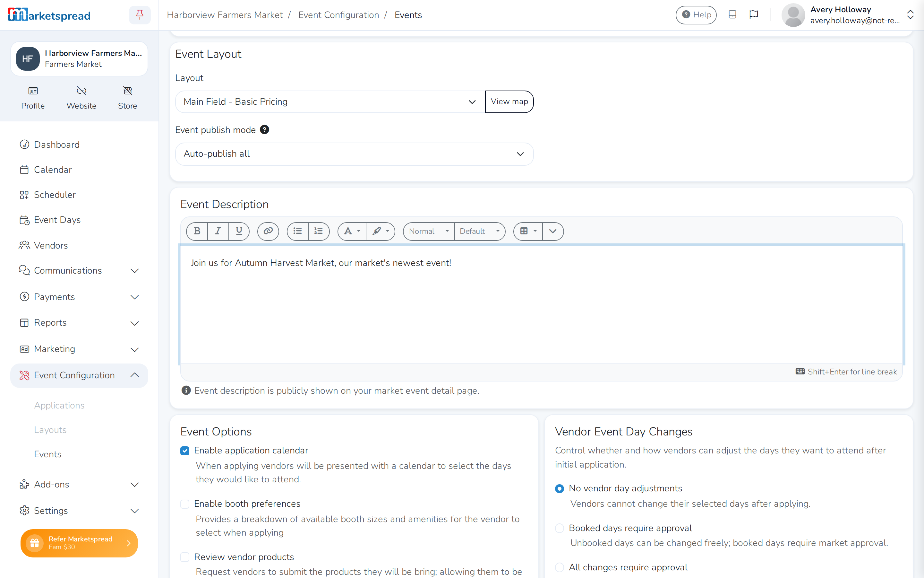This screenshot has height=578, width=924.
Task: Insert a table in the description
Action: click(x=528, y=231)
